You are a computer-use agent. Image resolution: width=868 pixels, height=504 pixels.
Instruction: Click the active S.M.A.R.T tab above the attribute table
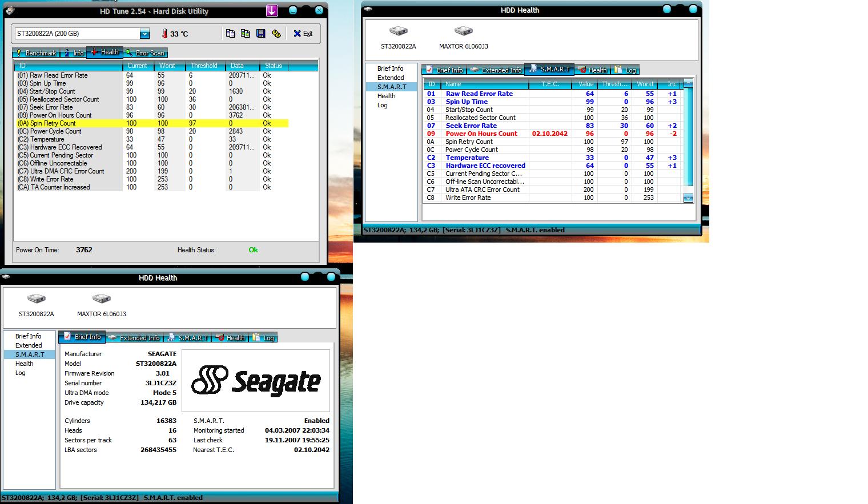point(549,69)
